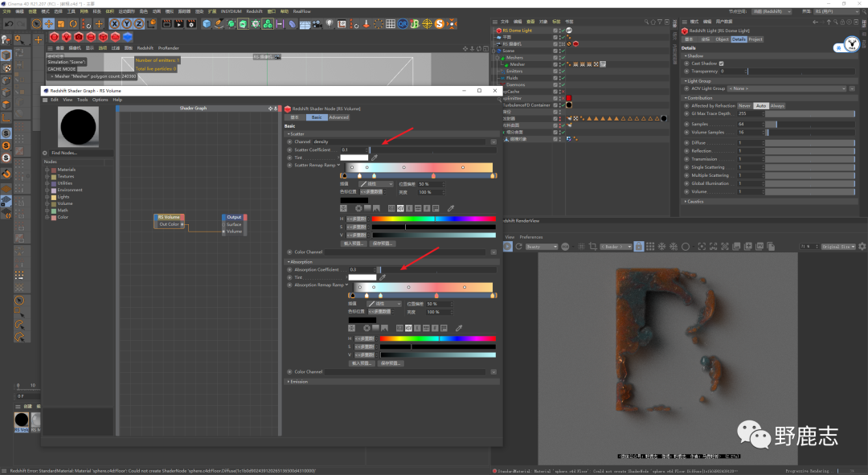868x475 pixels.
Task: Toggle the layer box of RS Dome Light
Action: point(555,31)
